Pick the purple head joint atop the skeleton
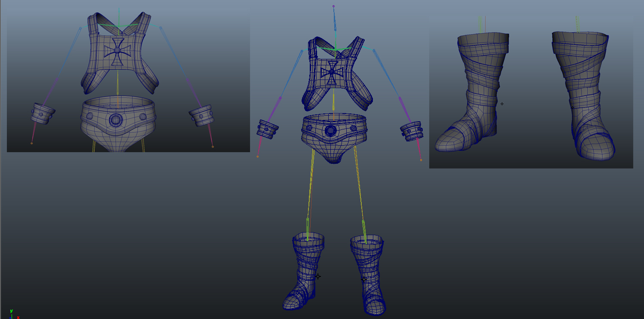 tap(333, 6)
